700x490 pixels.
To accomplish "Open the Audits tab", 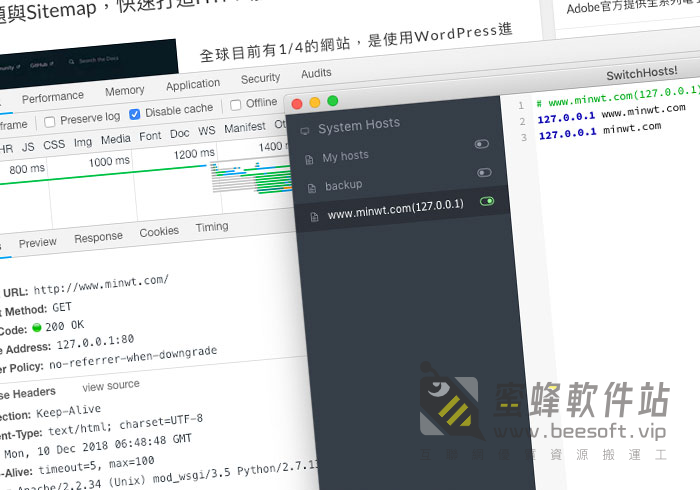I will [x=316, y=73].
